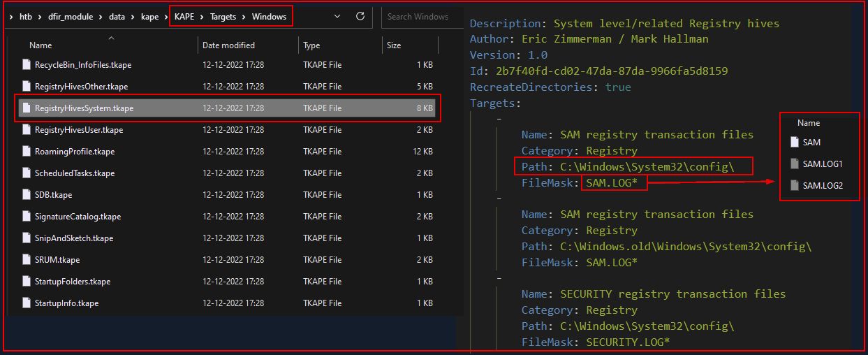The width and height of the screenshot is (868, 355).
Task: Sort files by the Size column
Action: [x=394, y=45]
